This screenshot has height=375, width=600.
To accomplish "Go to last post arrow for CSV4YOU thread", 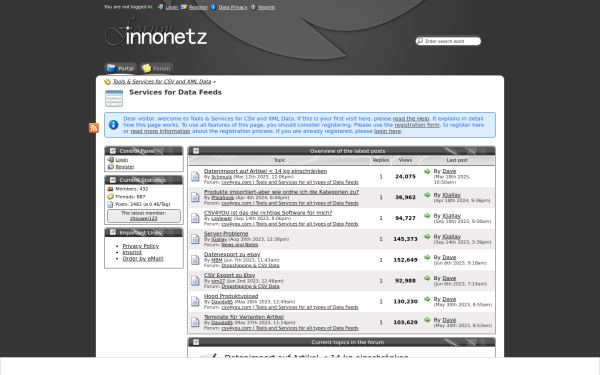I will (427, 216).
